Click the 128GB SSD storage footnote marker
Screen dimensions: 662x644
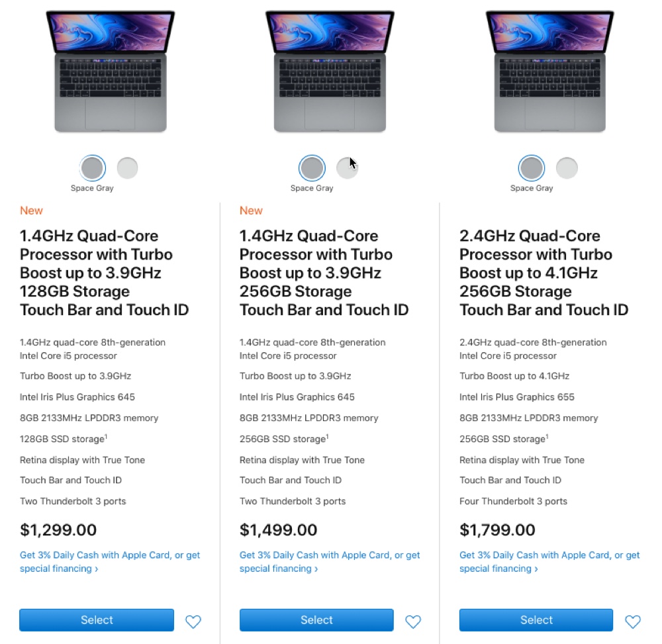point(106,436)
